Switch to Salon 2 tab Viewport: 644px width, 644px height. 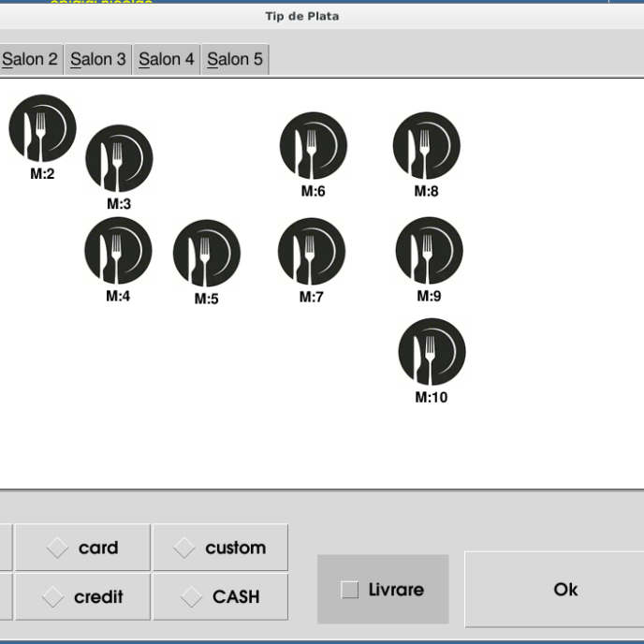(x=30, y=60)
